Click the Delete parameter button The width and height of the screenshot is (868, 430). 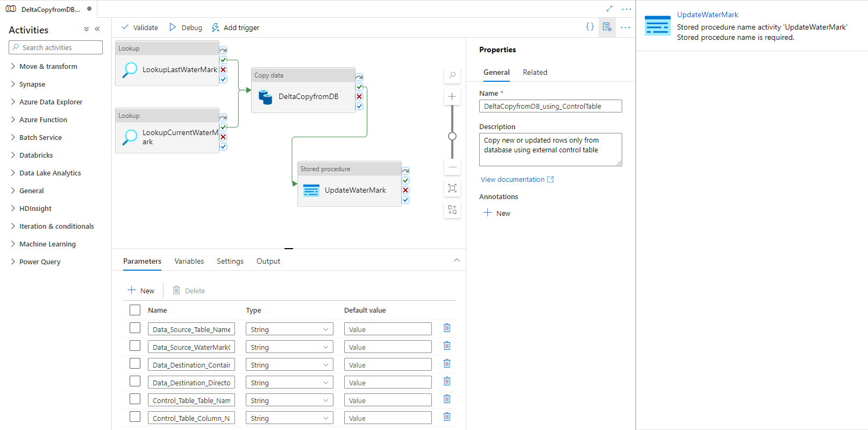pos(189,291)
